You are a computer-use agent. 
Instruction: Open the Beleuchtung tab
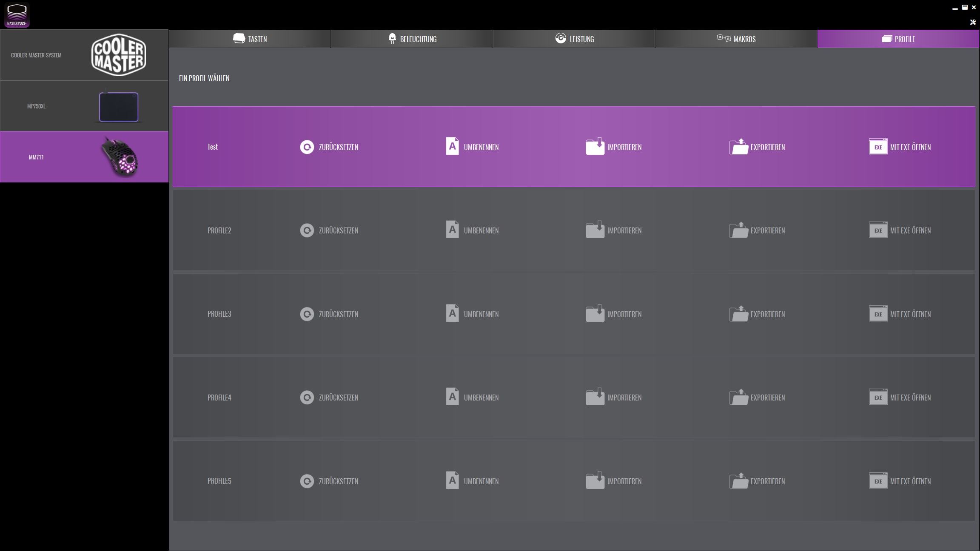click(x=412, y=39)
